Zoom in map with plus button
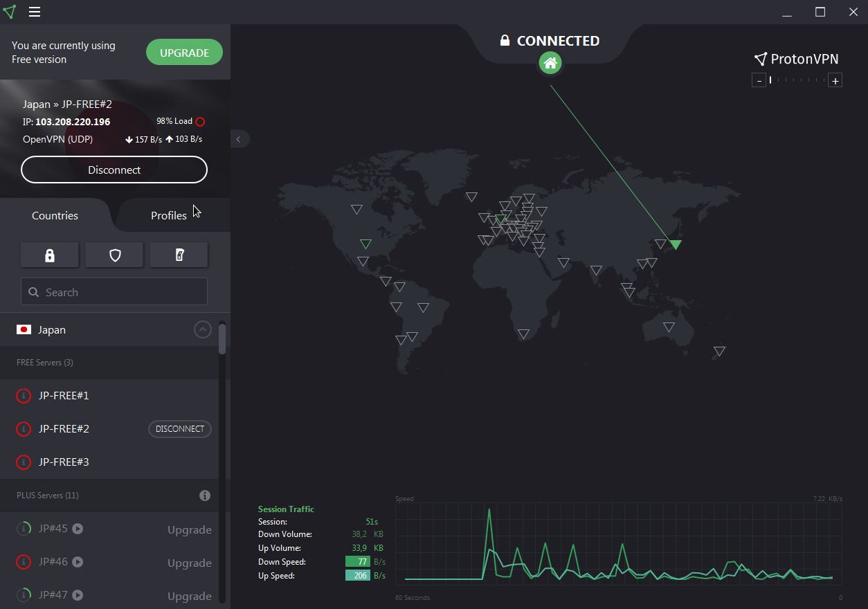This screenshot has width=868, height=609. pyautogui.click(x=835, y=81)
